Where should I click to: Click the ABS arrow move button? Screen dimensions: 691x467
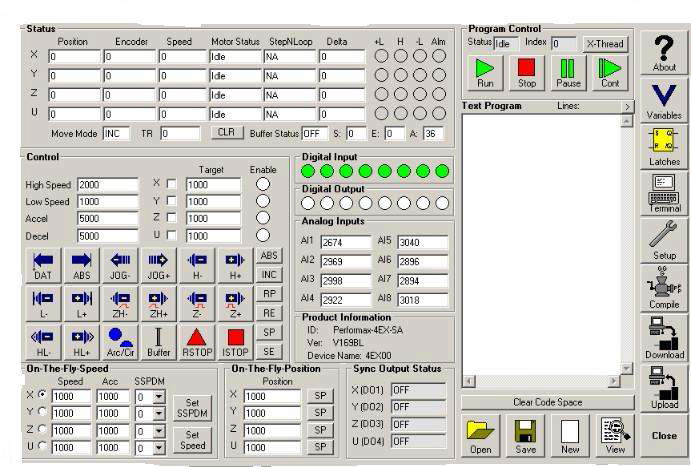[82, 265]
